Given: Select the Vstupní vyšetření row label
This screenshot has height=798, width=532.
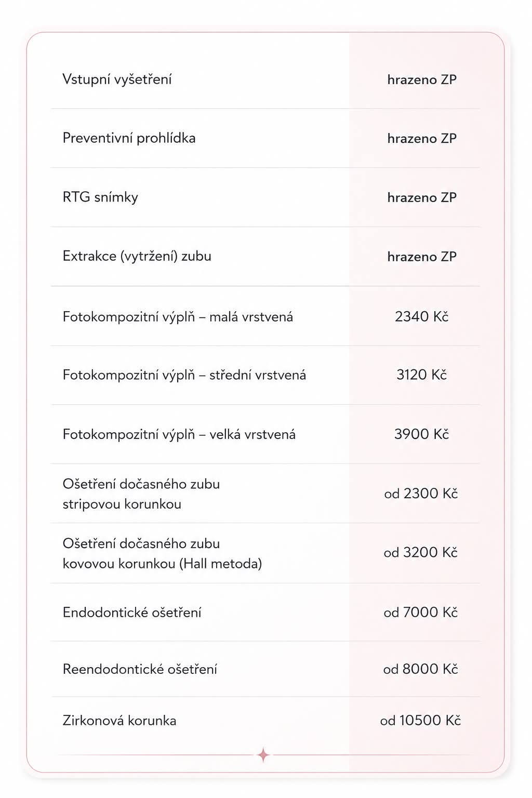Looking at the screenshot, I should click(117, 79).
